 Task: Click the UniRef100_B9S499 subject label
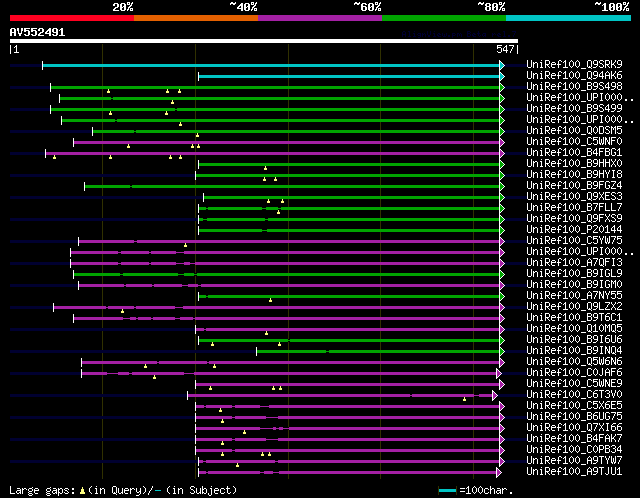pyautogui.click(x=574, y=109)
